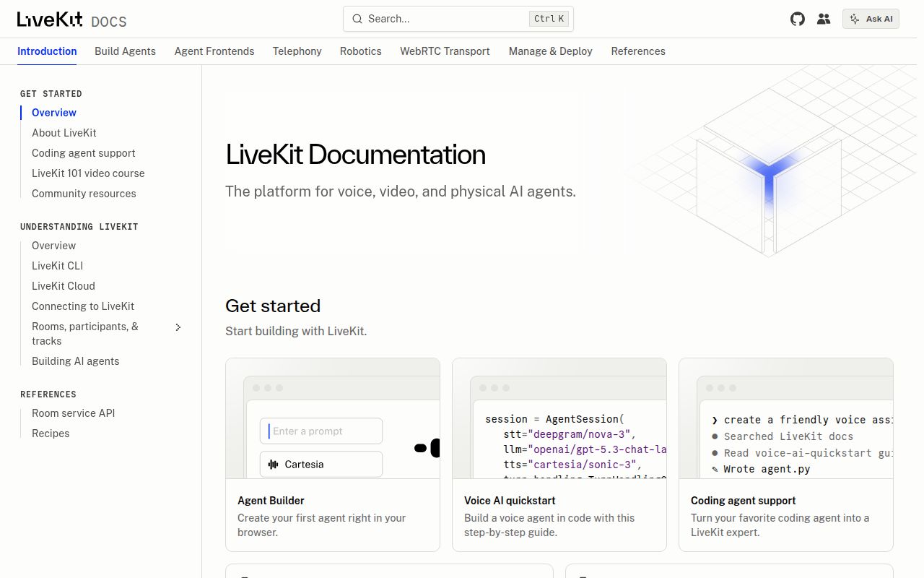This screenshot has height=578, width=924.
Task: Open Connecting to LiveKit page
Action: coord(83,306)
